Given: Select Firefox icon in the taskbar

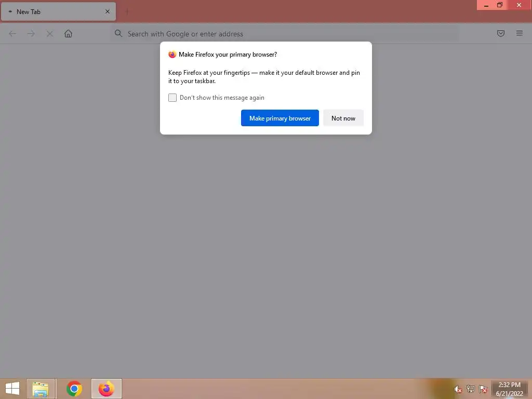Looking at the screenshot, I should (106, 389).
